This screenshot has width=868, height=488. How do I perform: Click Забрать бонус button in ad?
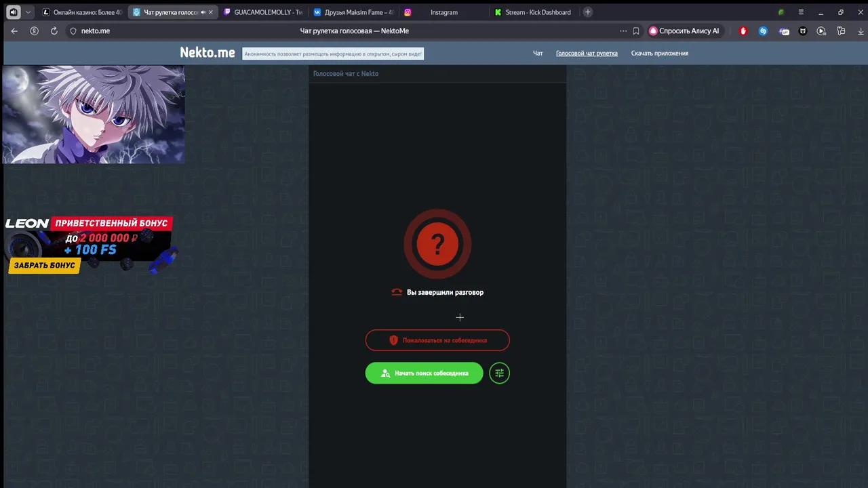[44, 266]
